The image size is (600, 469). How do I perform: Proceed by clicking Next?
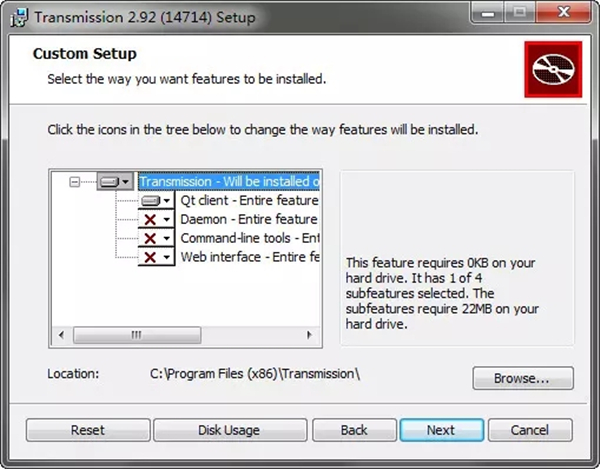click(441, 430)
